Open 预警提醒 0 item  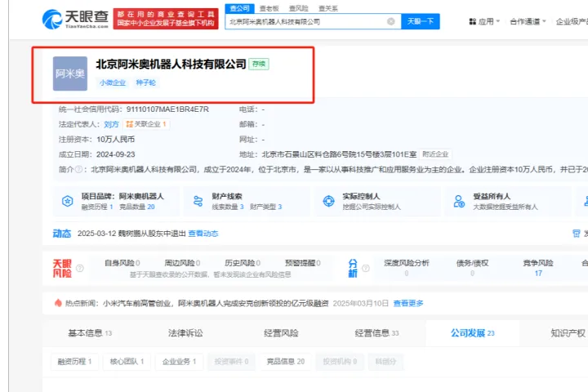pyautogui.click(x=303, y=263)
